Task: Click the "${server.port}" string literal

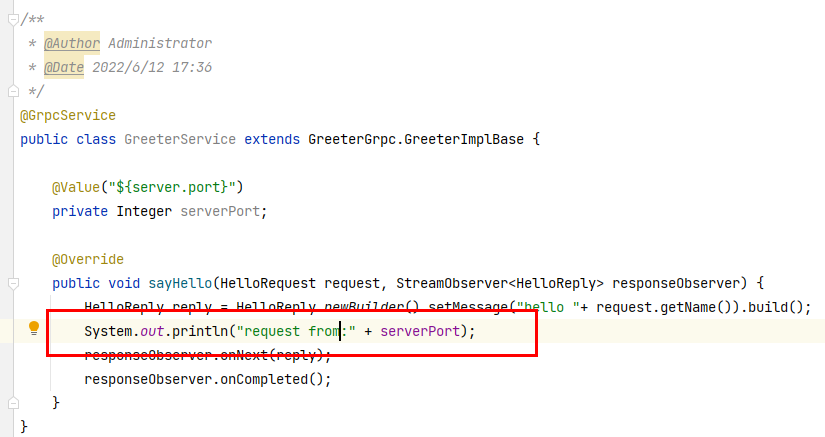Action: click(x=172, y=188)
